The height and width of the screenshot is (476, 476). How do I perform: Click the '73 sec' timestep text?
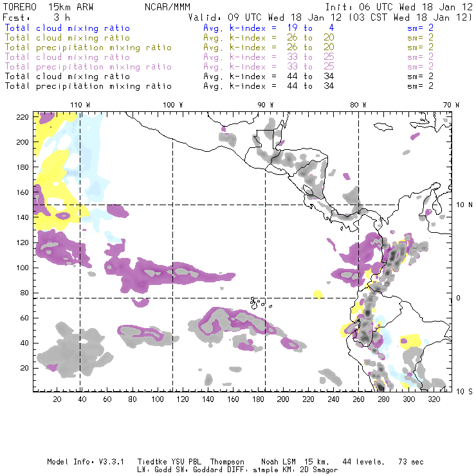(x=411, y=462)
